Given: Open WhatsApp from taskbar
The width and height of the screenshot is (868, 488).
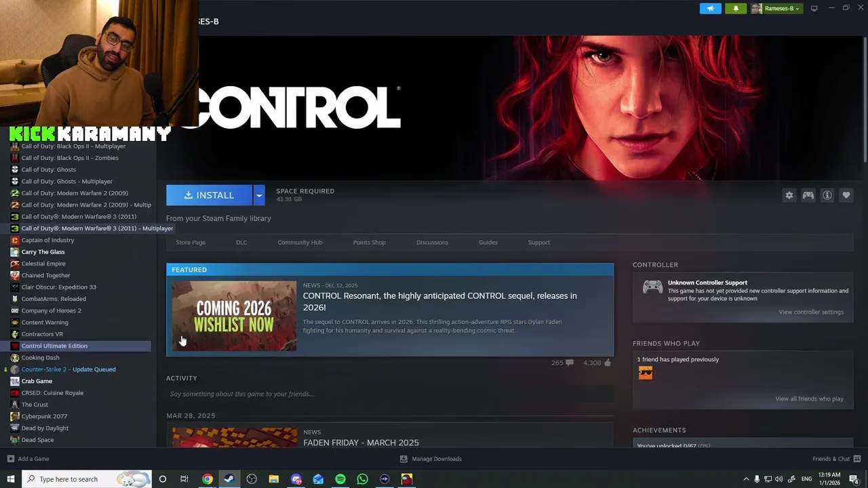Looking at the screenshot, I should (x=362, y=479).
